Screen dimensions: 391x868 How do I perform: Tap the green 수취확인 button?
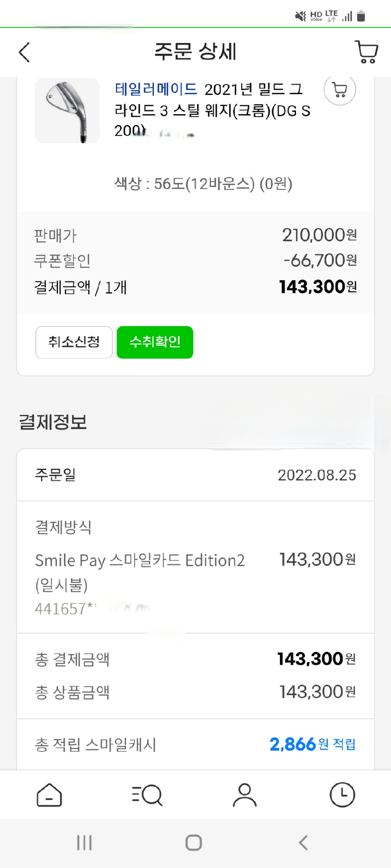pyautogui.click(x=155, y=342)
